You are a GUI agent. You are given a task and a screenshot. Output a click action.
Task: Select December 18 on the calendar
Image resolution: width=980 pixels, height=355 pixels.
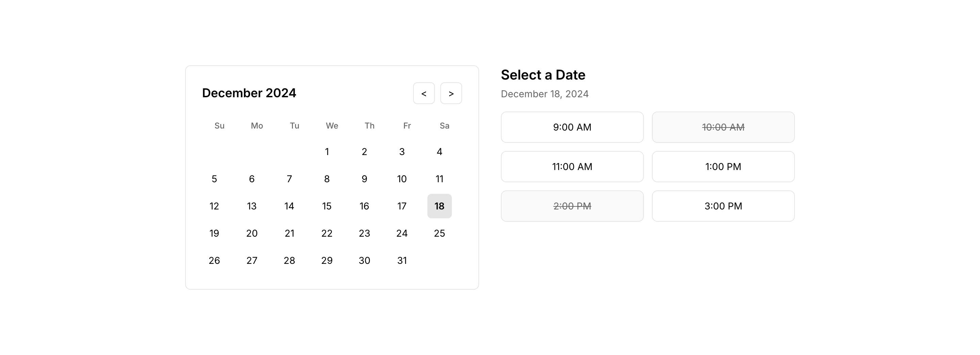coord(439,206)
